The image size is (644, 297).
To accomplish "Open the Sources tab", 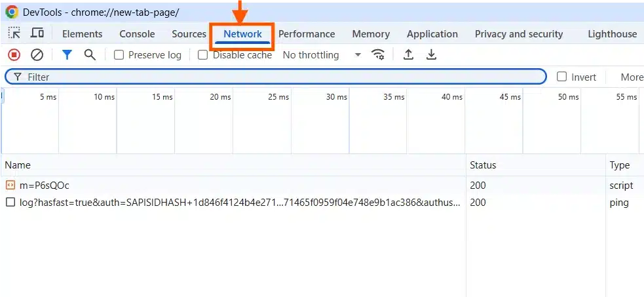I will (189, 34).
